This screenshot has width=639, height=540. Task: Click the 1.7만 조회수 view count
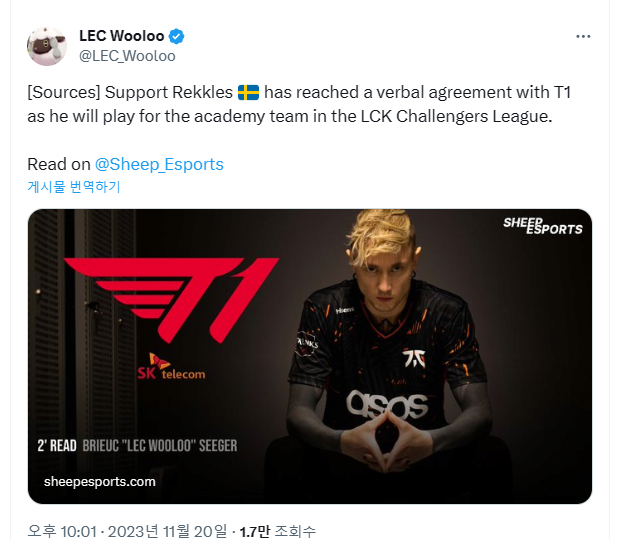pyautogui.click(x=277, y=531)
